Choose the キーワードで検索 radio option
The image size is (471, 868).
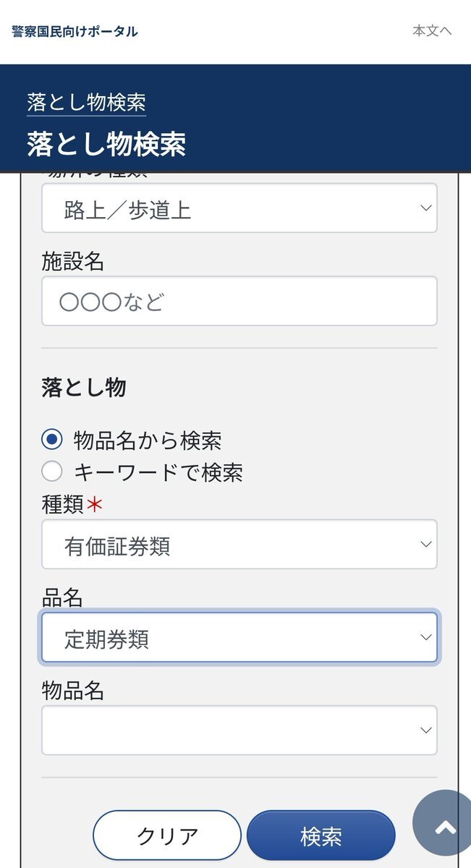(52, 472)
